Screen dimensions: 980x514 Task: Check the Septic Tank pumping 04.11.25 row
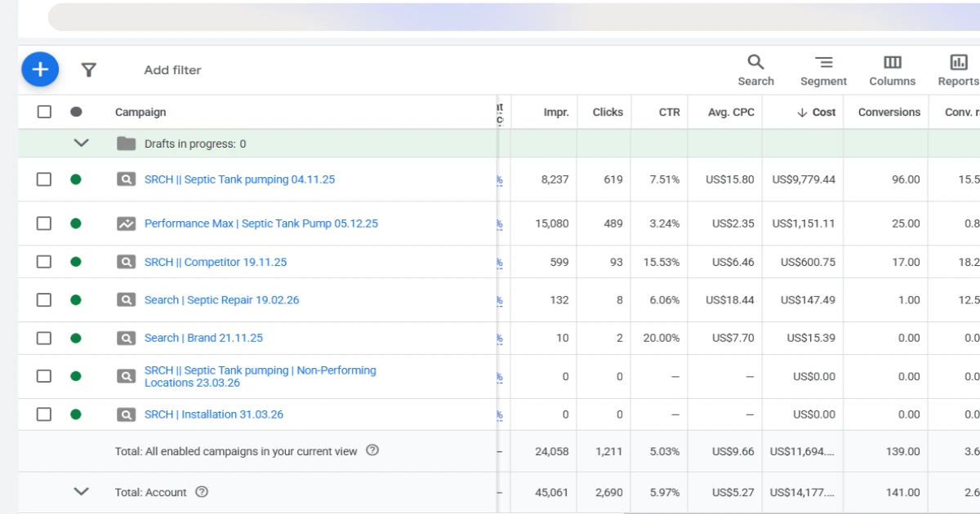pos(44,179)
